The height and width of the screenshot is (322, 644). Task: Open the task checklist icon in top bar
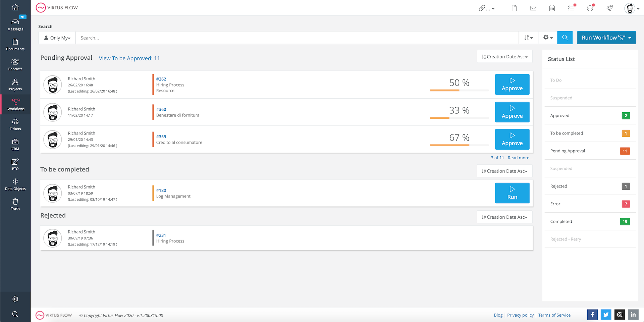pyautogui.click(x=572, y=8)
